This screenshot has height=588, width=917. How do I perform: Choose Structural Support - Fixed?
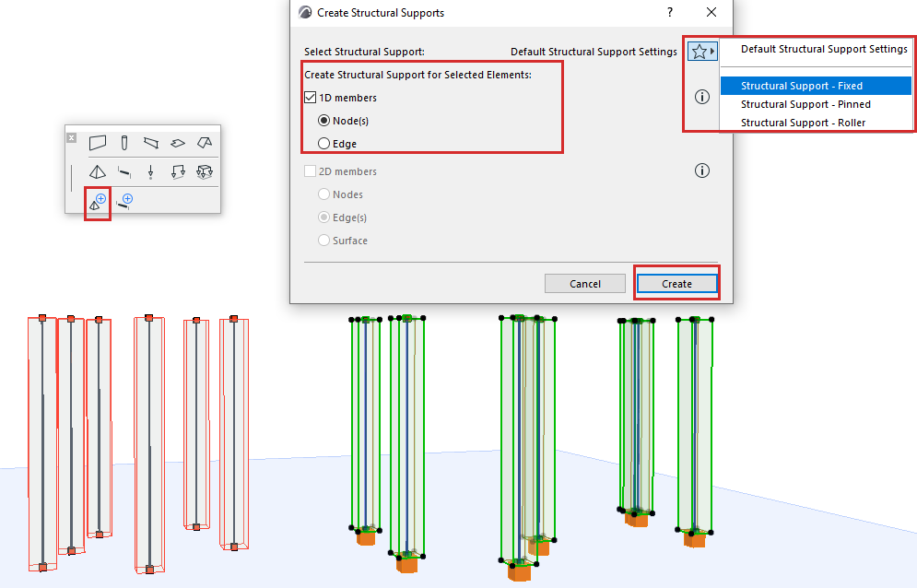coord(816,86)
